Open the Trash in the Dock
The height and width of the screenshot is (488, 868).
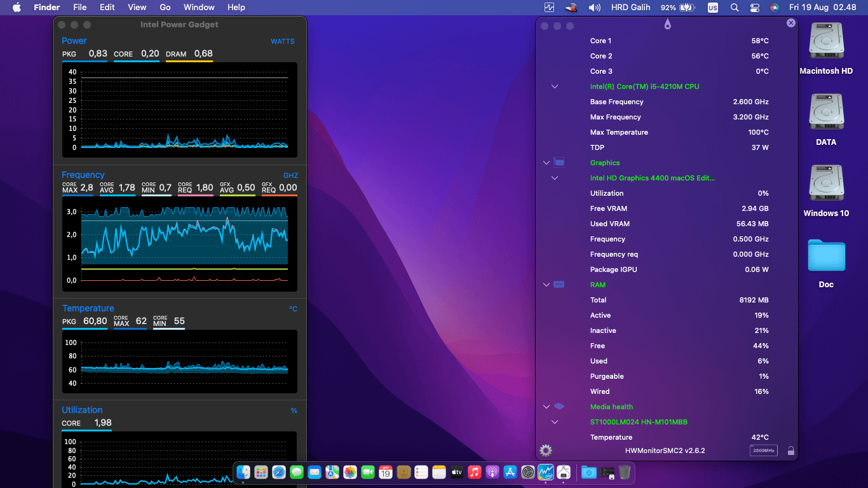point(625,472)
